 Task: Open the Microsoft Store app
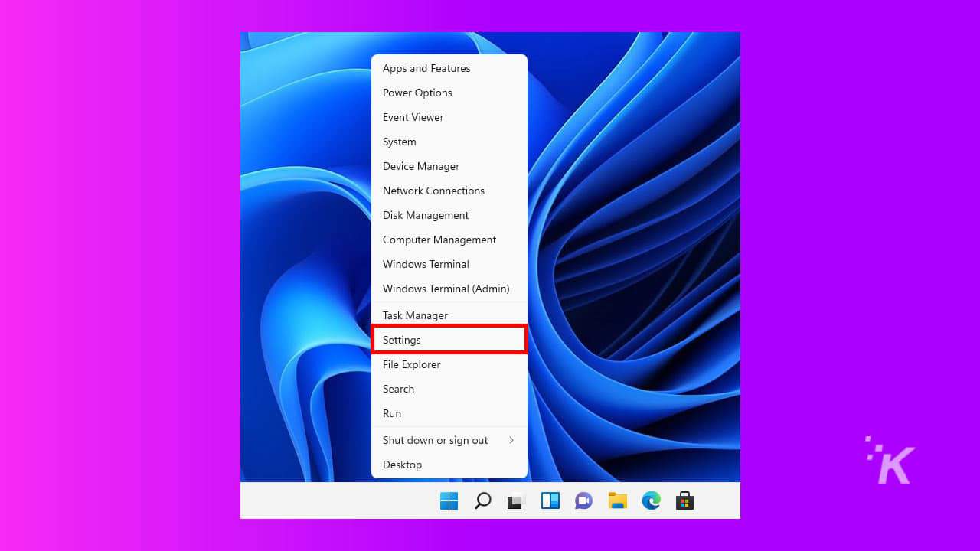pyautogui.click(x=684, y=500)
